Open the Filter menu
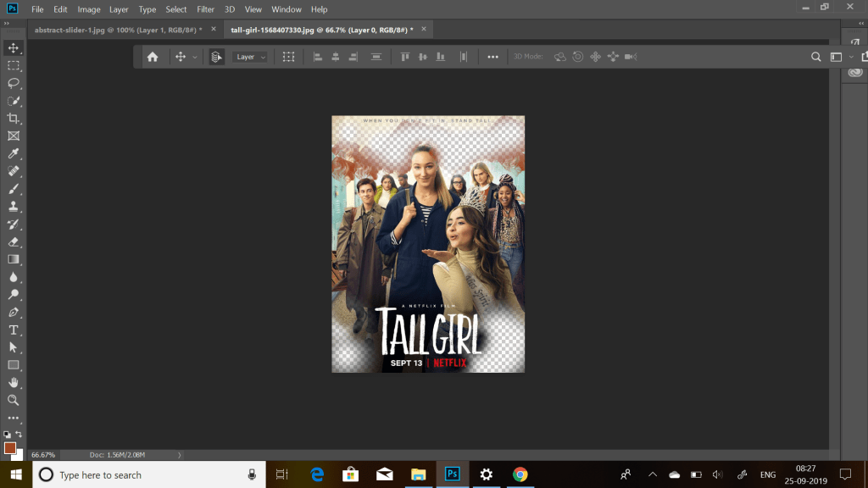Screen dimensions: 868x488 click(x=205, y=9)
